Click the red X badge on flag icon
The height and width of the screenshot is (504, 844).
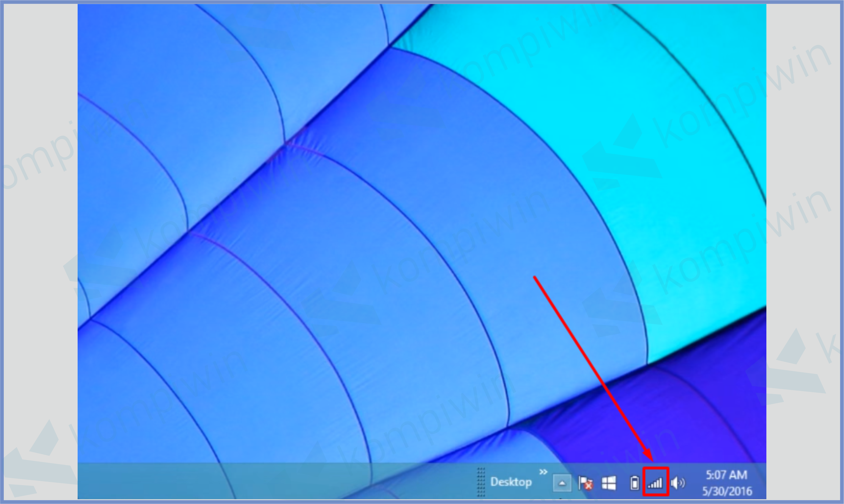click(x=589, y=486)
